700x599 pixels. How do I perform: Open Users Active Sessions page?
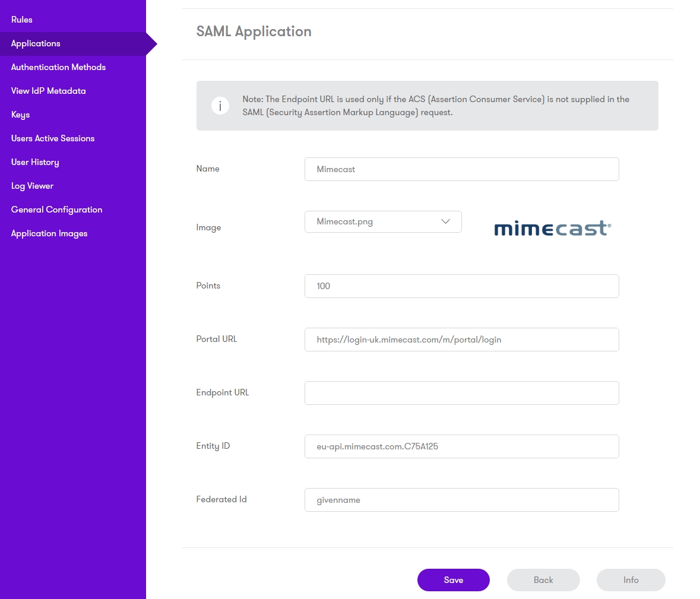(53, 138)
